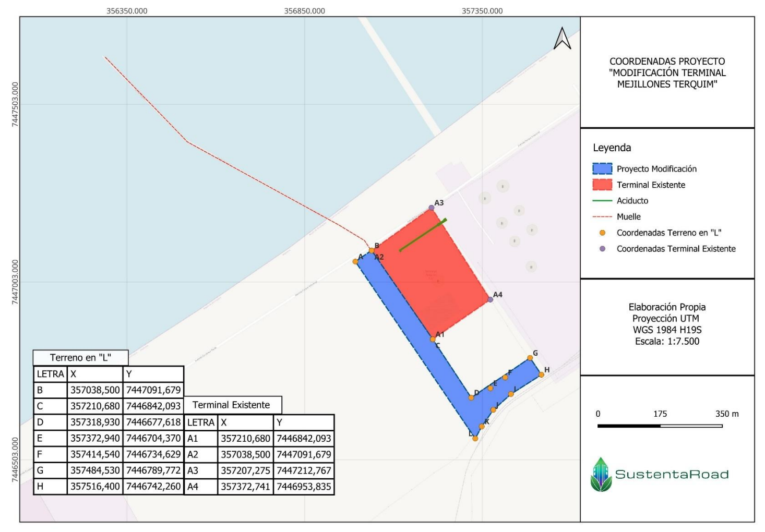Click the red dashed Muelle line symbol in the legend
This screenshot has width=765, height=532.
(602, 216)
